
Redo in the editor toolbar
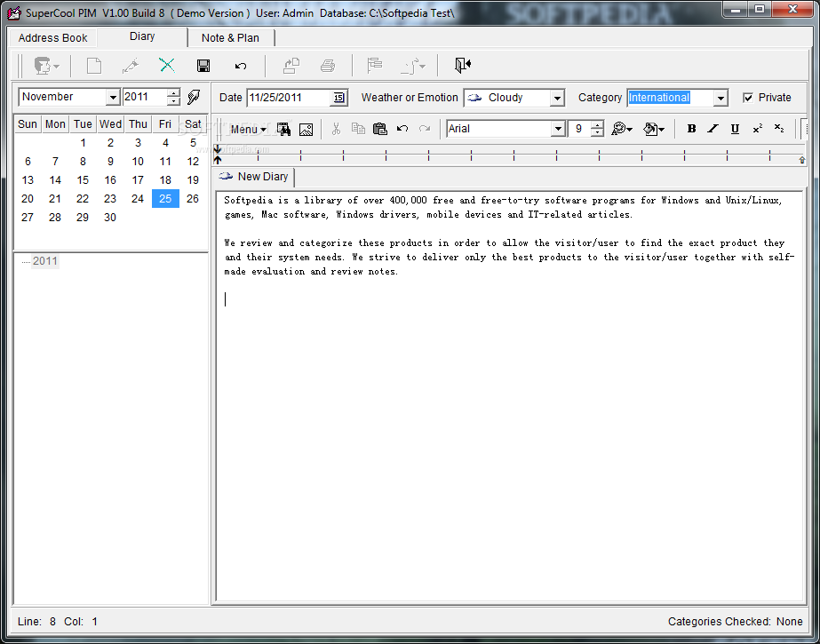pyautogui.click(x=425, y=129)
